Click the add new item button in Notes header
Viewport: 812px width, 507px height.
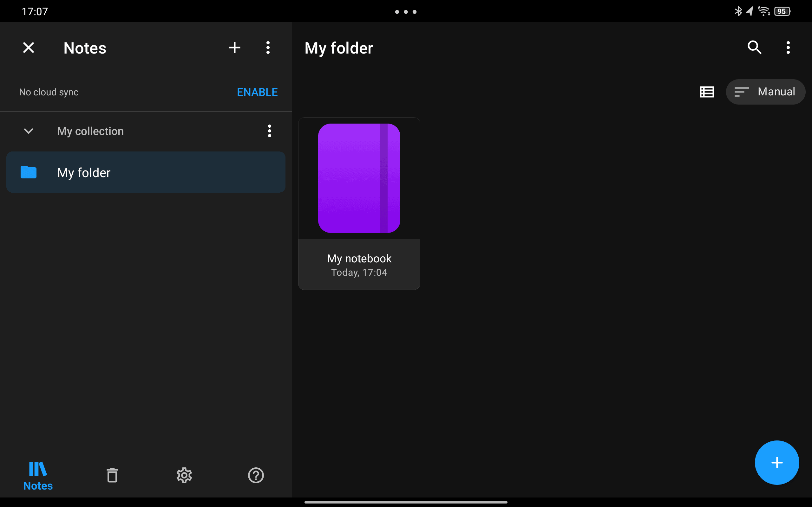pos(234,48)
